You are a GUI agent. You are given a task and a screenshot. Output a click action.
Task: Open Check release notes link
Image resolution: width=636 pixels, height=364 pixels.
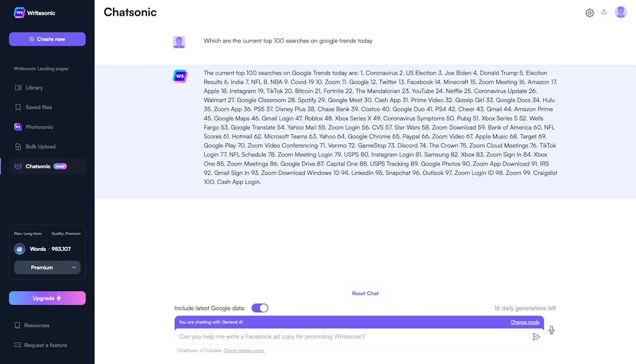coord(244,350)
